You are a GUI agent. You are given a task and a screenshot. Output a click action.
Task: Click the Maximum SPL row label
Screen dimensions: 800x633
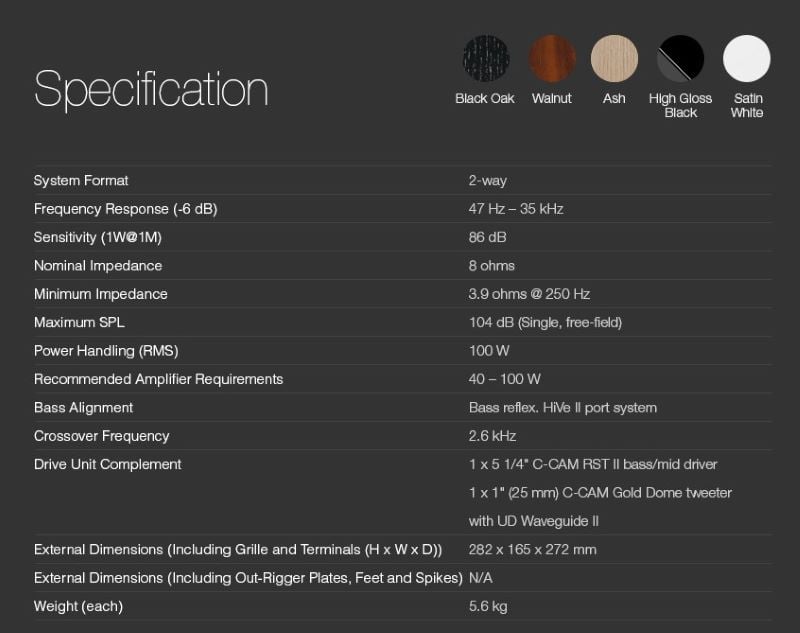coord(79,322)
